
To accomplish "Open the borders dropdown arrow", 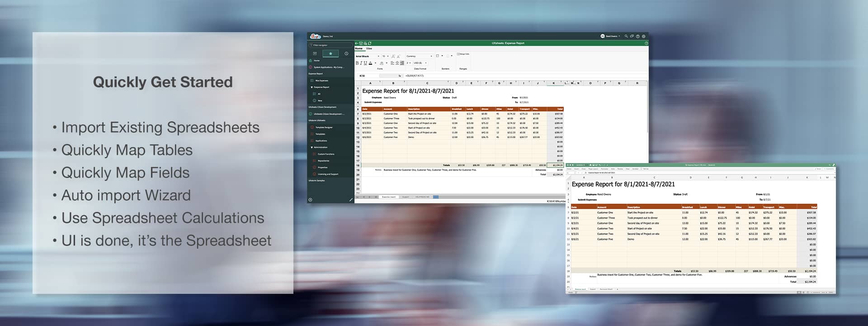I will tap(442, 56).
